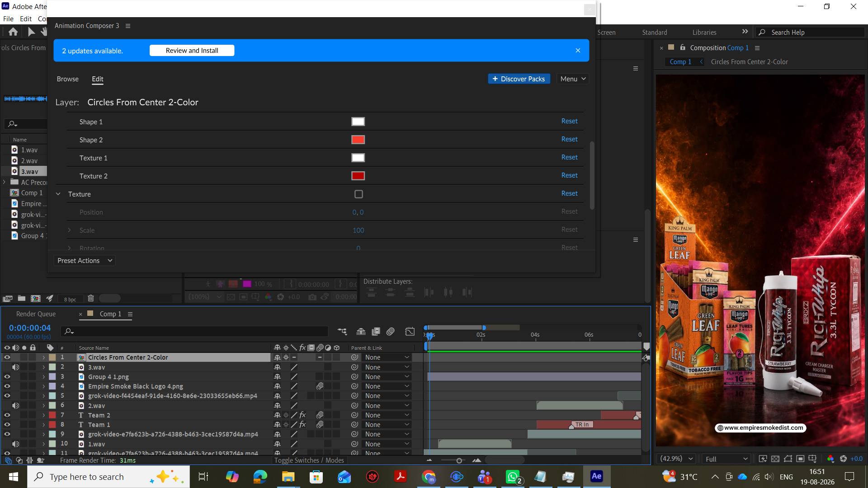Mute the 3.wav audio layer
The image size is (868, 488).
coord(15,367)
